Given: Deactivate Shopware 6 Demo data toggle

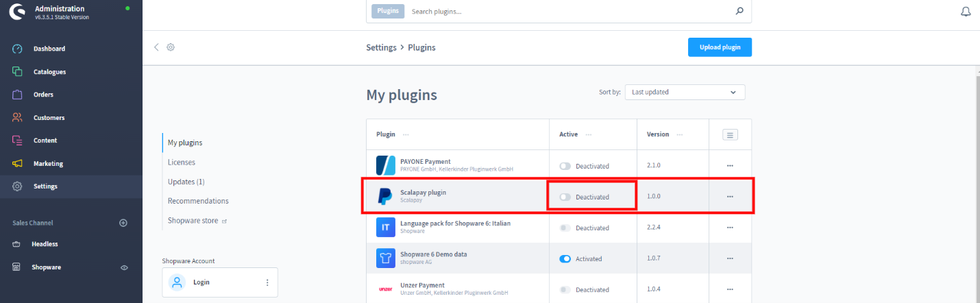Looking at the screenshot, I should pyautogui.click(x=565, y=258).
